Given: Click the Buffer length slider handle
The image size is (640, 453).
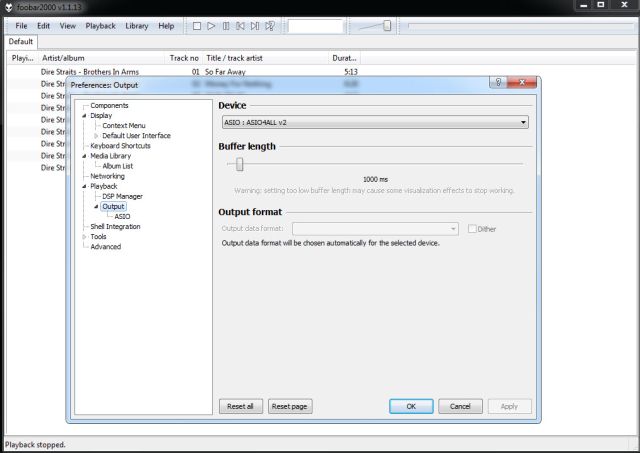Looking at the screenshot, I should click(240, 164).
